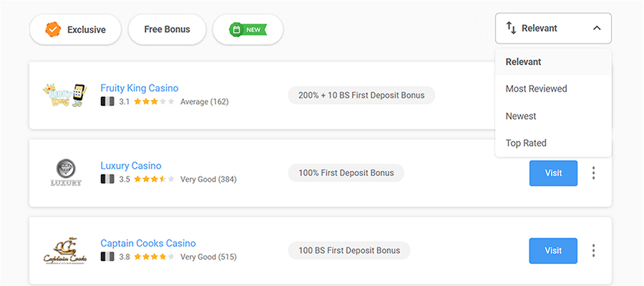Screen dimensions: 644x286
Task: Visit Luxury Casino using the Visit button
Action: (553, 173)
